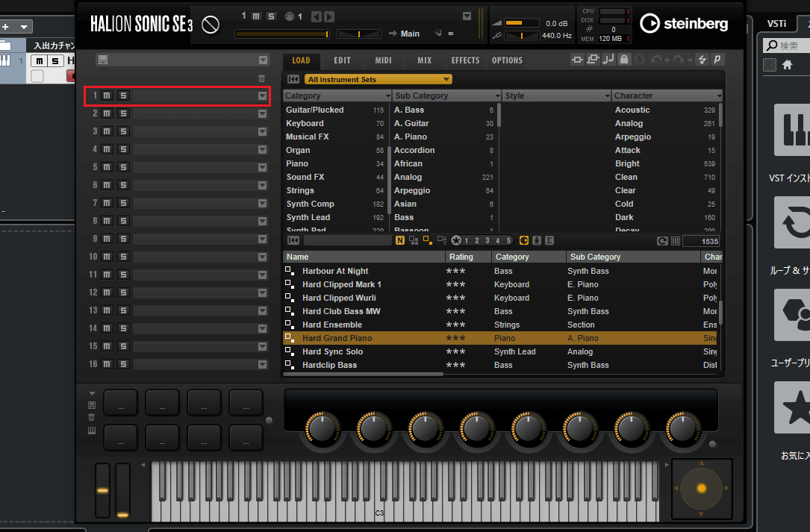810x532 pixels.
Task: Expand the slot 1 program dropdown arrow
Action: point(262,96)
